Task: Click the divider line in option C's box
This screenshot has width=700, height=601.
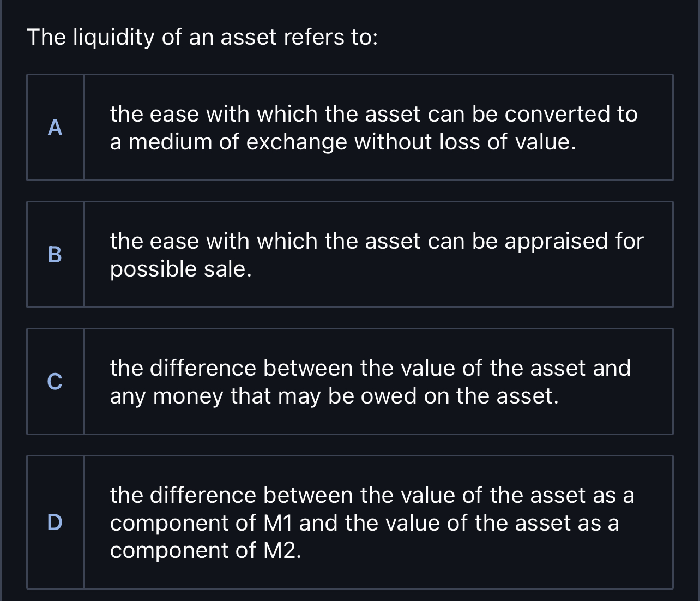Action: (x=85, y=381)
